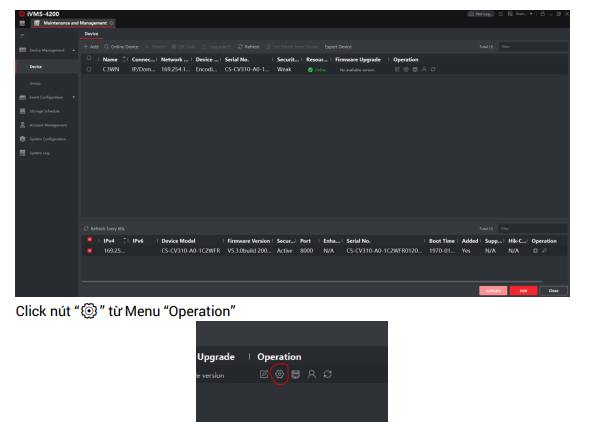
Task: Collapse the sidebar with the hamburger icon
Action: point(22,35)
